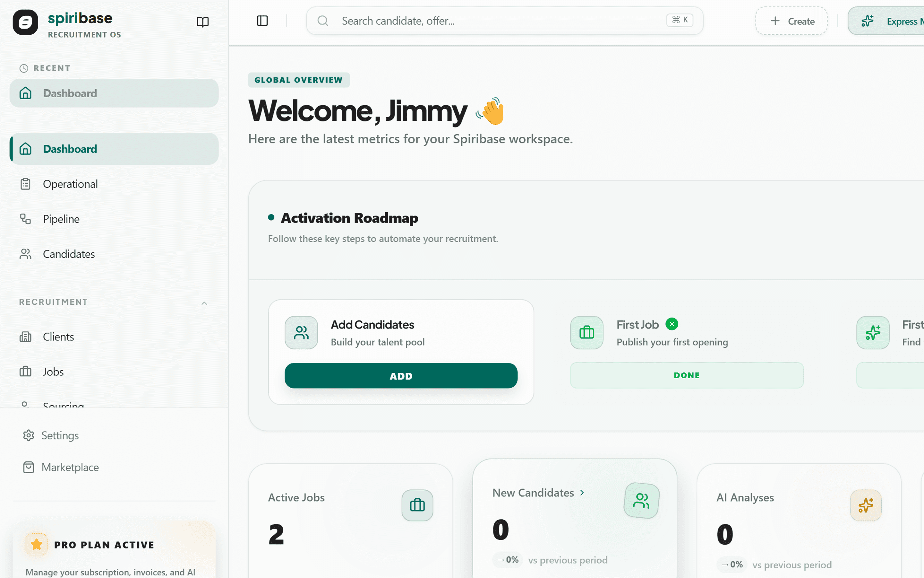
Task: Click the Express button in top bar
Action: click(x=886, y=21)
